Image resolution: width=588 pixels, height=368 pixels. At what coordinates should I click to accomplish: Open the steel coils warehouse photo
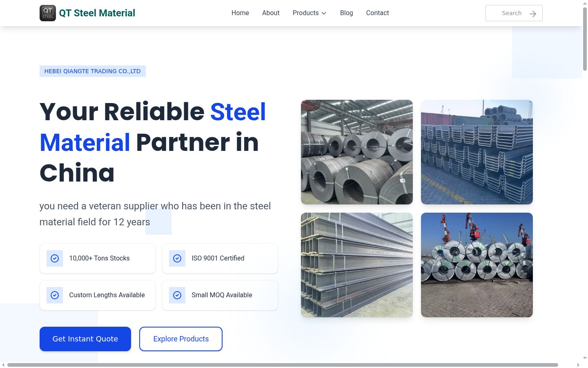point(357,152)
